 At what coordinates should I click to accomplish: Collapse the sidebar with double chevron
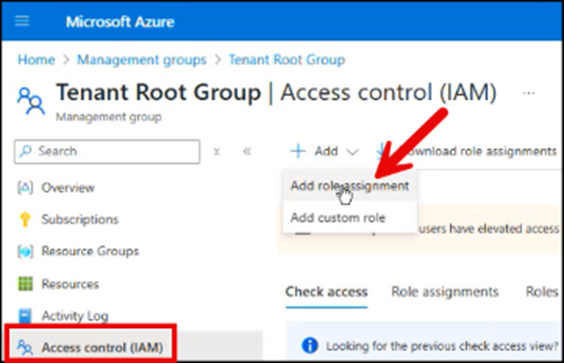(x=247, y=151)
